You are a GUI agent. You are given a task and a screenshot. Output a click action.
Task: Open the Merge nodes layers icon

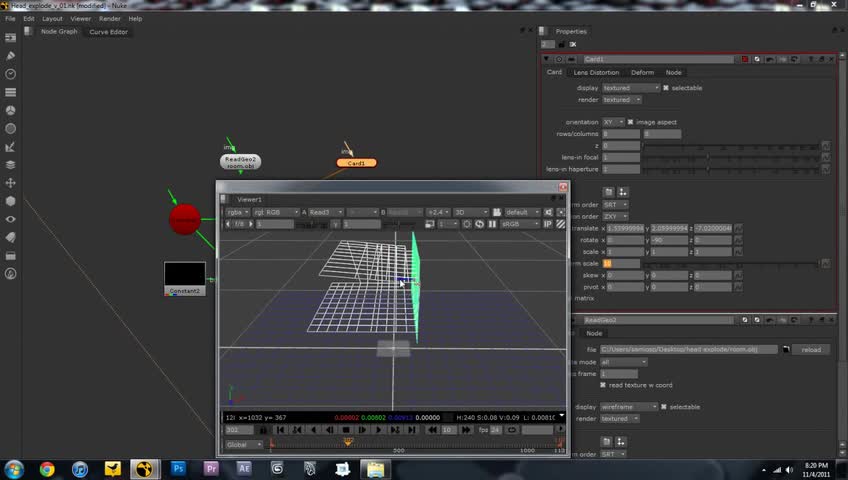pyautogui.click(x=10, y=165)
